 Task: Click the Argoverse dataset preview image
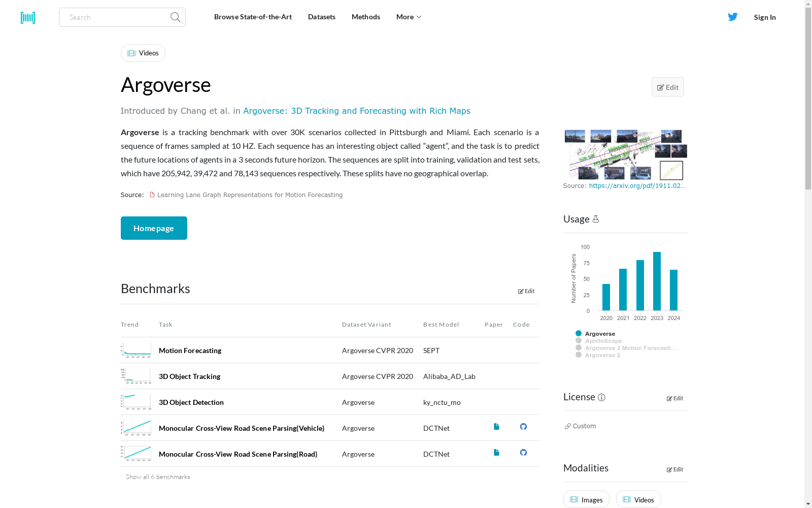point(626,154)
